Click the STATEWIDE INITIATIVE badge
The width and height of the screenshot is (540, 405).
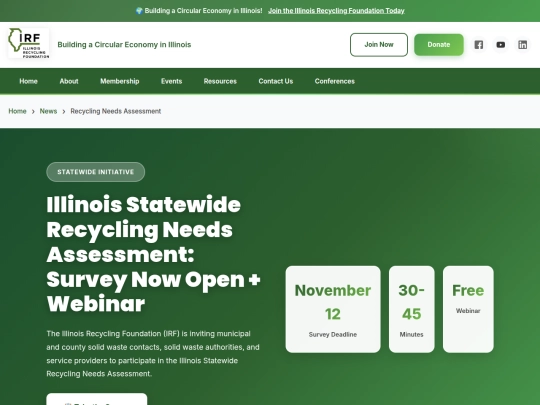[95, 172]
